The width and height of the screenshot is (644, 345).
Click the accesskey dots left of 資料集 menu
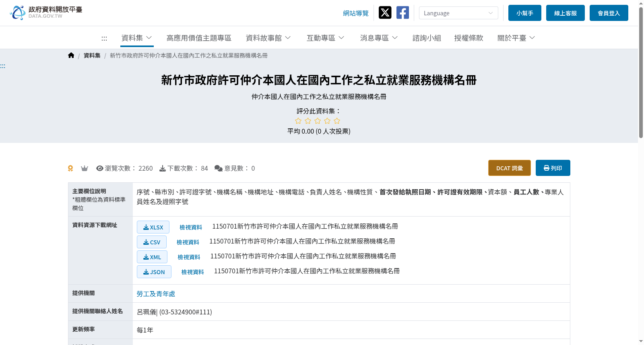click(x=104, y=39)
